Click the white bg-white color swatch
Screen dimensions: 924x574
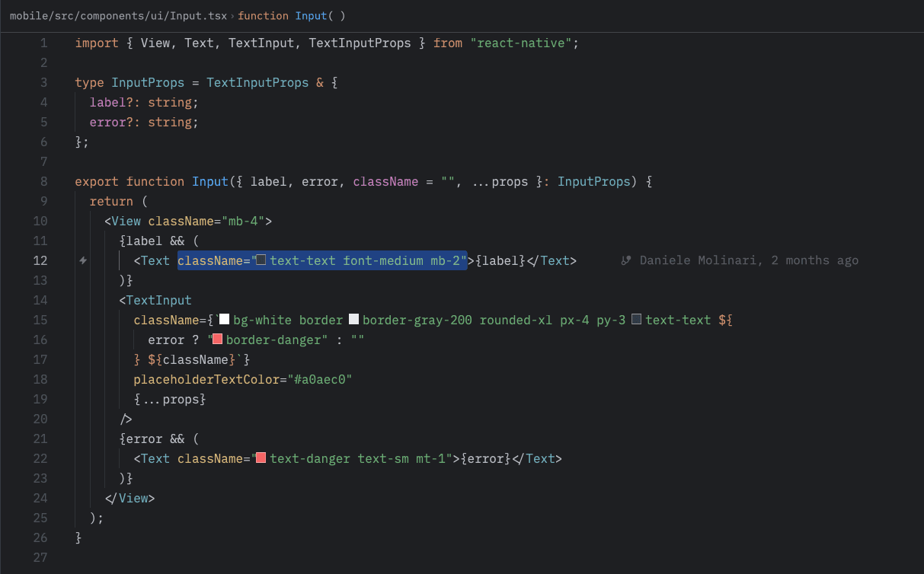pos(223,319)
